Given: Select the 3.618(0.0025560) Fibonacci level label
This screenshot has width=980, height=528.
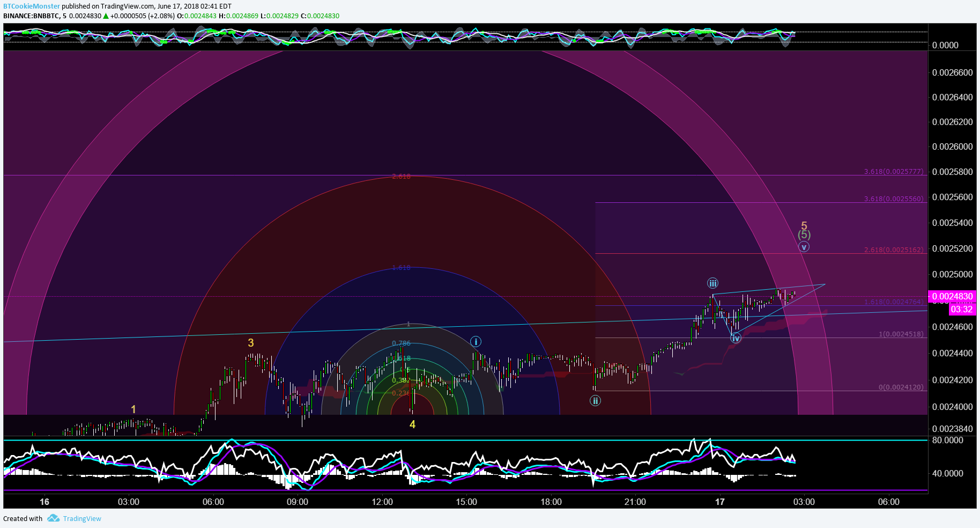Looking at the screenshot, I should [894, 199].
